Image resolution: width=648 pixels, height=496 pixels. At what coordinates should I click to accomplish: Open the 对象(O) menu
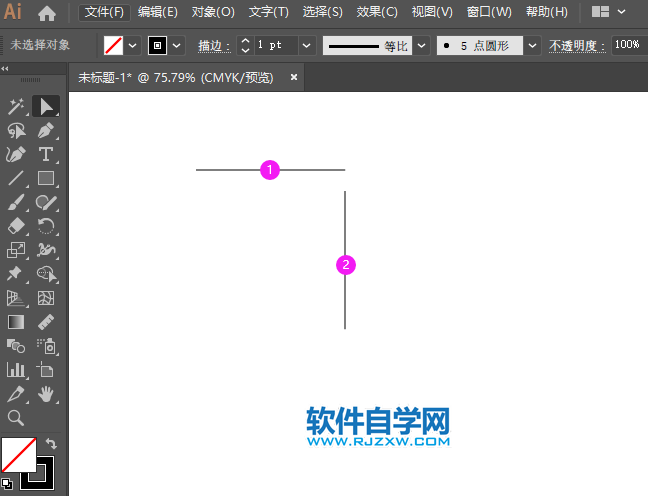point(213,12)
